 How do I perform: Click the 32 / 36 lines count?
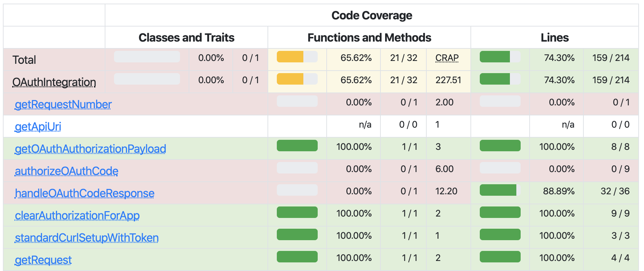coord(615,191)
